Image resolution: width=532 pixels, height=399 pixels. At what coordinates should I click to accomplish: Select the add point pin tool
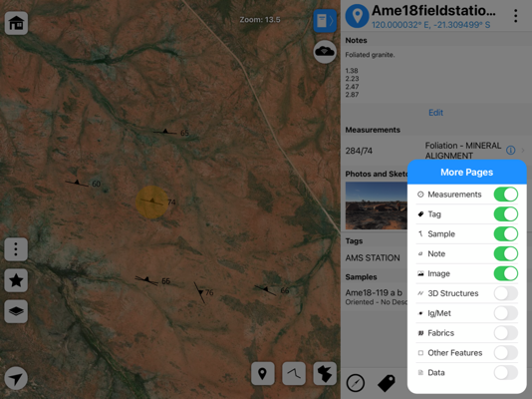coord(263,373)
